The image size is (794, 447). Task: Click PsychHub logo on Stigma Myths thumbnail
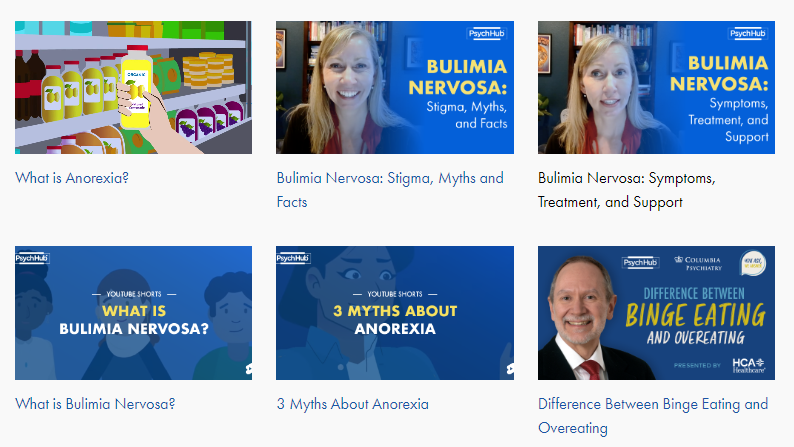point(486,34)
